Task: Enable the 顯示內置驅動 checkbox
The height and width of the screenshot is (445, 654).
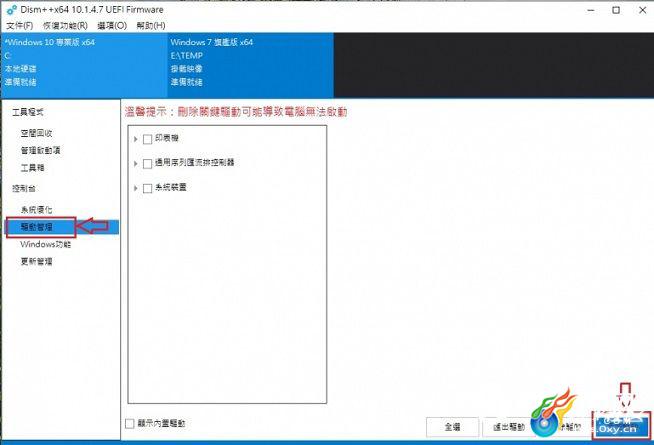Action: point(130,424)
